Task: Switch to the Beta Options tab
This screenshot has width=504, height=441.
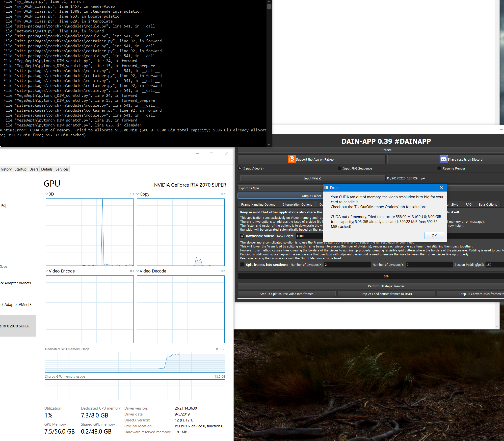Action: coord(488,204)
